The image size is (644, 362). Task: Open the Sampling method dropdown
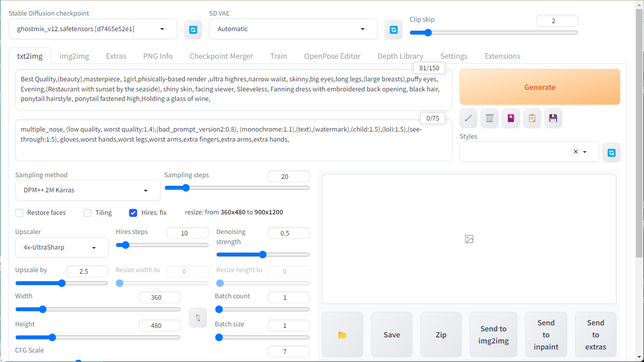point(87,191)
